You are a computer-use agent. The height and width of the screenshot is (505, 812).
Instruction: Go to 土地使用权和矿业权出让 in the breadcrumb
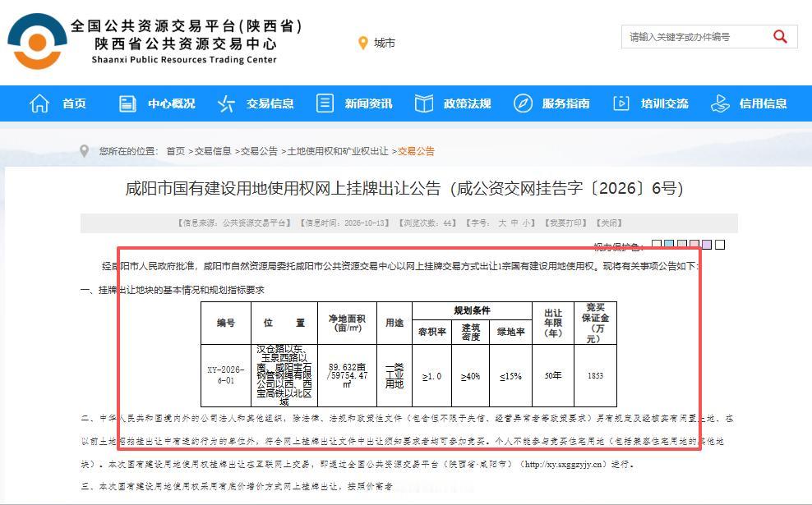(x=338, y=151)
